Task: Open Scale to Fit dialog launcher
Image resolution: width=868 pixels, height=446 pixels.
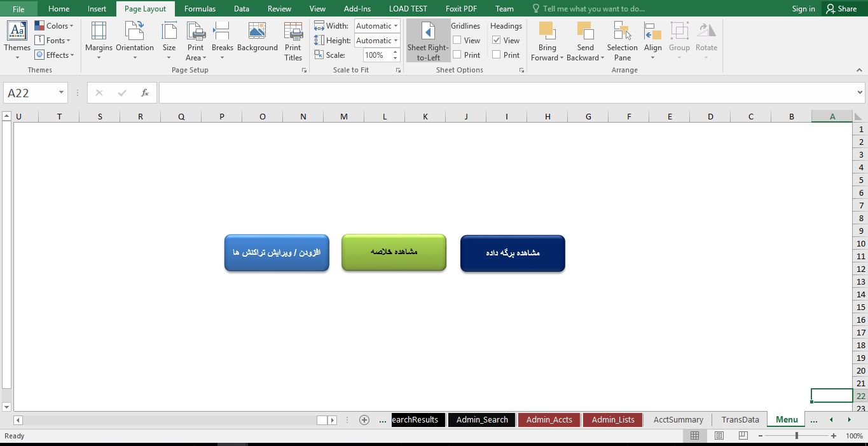Action: click(398, 71)
